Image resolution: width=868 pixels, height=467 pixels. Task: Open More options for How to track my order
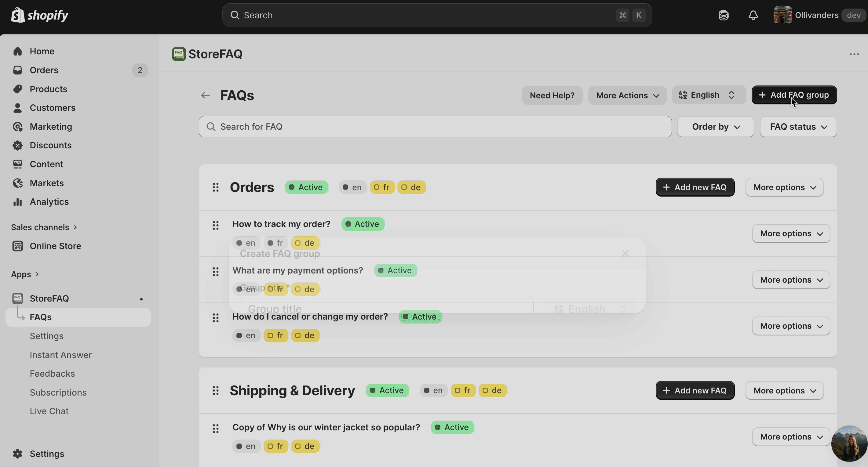791,233
